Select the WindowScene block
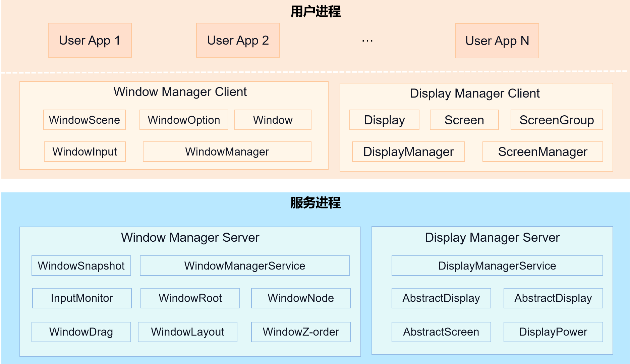This screenshot has width=630, height=364. pos(84,120)
